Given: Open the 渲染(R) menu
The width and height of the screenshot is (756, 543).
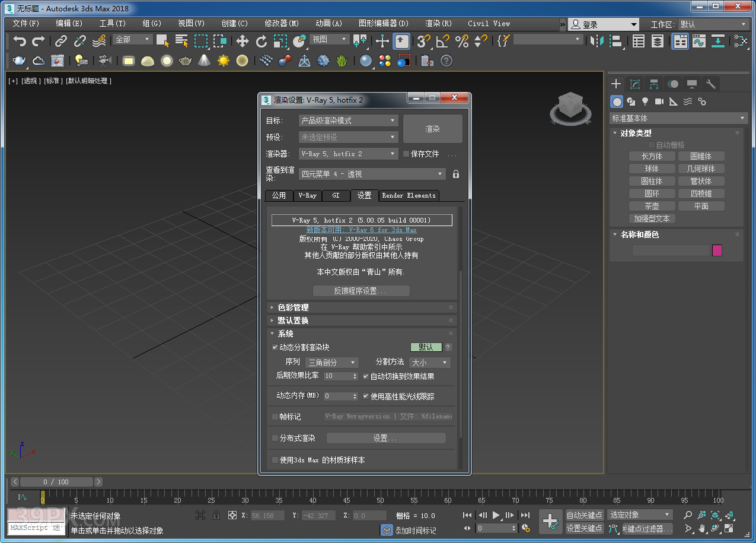Looking at the screenshot, I should tap(438, 24).
